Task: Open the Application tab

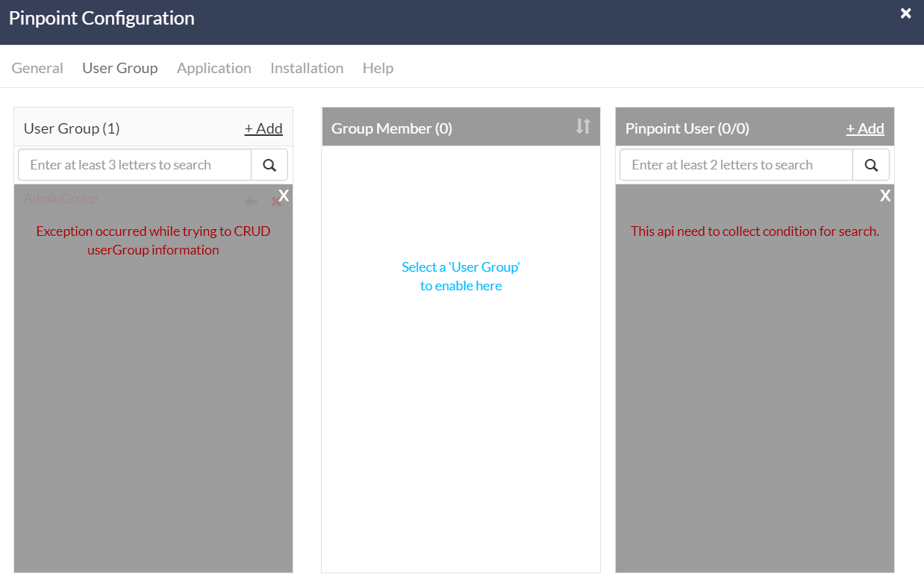Action: (x=214, y=68)
